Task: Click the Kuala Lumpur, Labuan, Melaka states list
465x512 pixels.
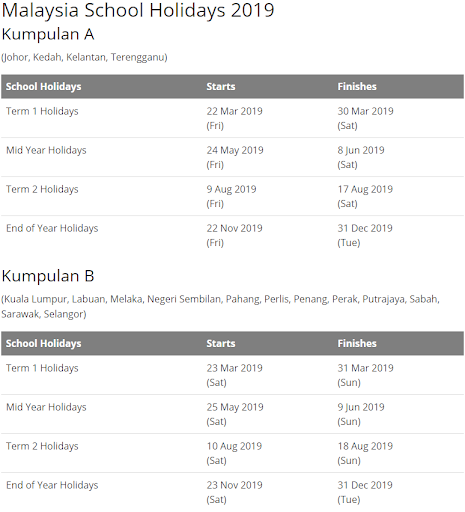Action: 221,307
